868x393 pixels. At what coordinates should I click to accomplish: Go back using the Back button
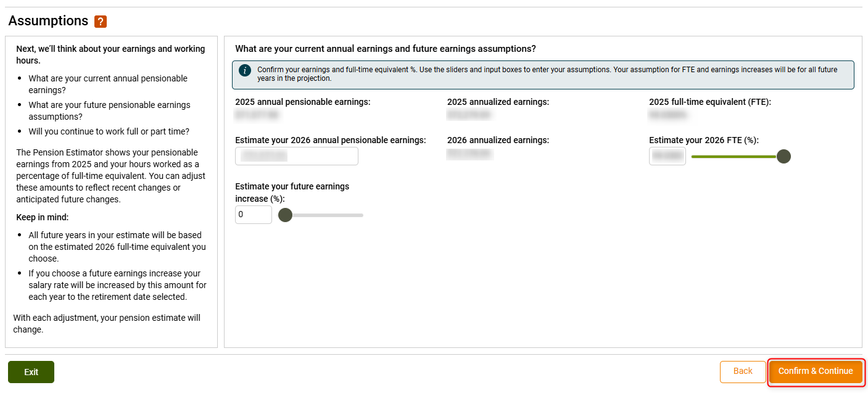pyautogui.click(x=743, y=371)
